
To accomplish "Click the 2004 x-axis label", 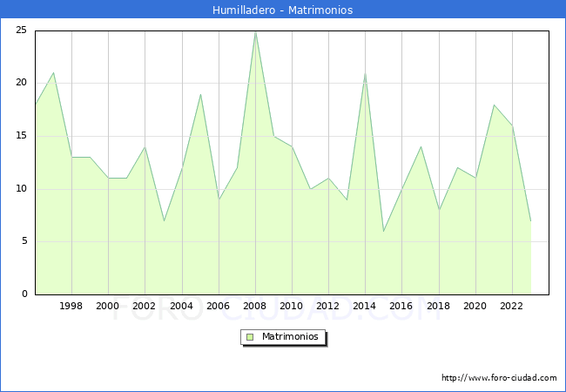I will click(x=181, y=306).
